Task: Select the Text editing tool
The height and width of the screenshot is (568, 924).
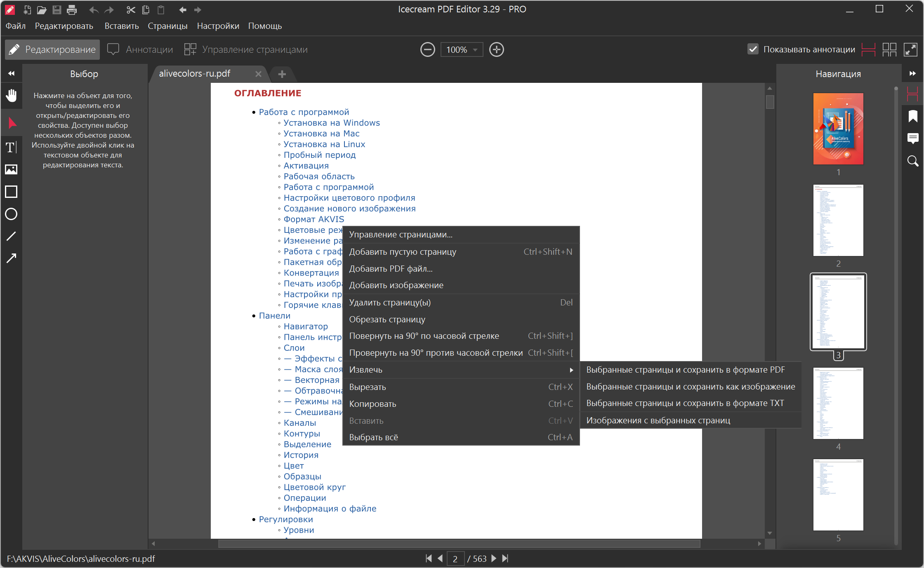Action: pos(11,147)
